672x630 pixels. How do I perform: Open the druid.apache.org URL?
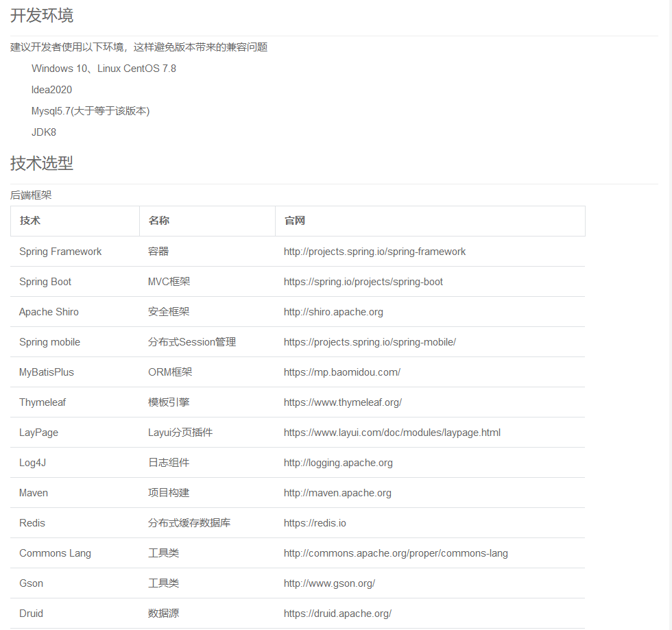(x=337, y=614)
